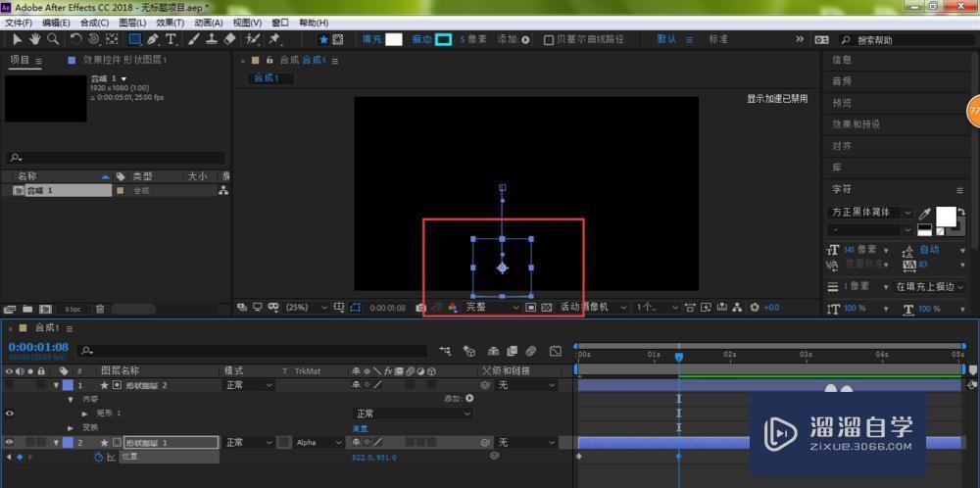Toggle shy switch for layer 1
Viewport: 980px width, 488px height.
[356, 385]
